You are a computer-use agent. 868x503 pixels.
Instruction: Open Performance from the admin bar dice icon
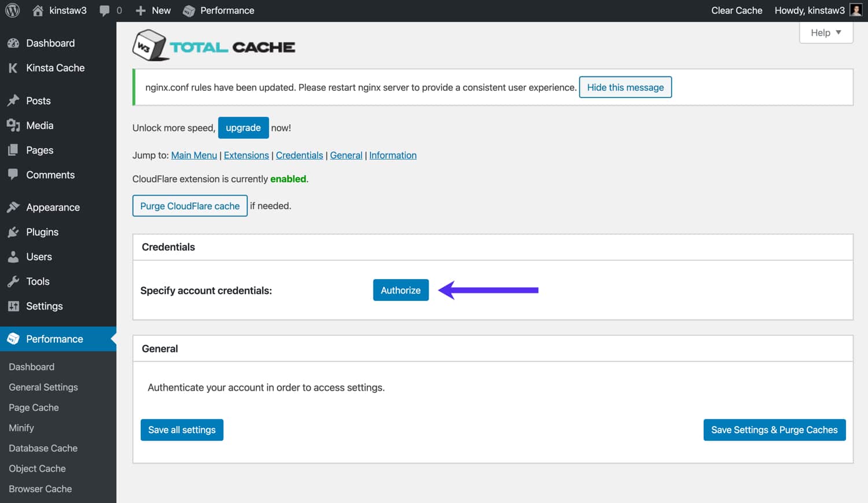[x=189, y=10]
